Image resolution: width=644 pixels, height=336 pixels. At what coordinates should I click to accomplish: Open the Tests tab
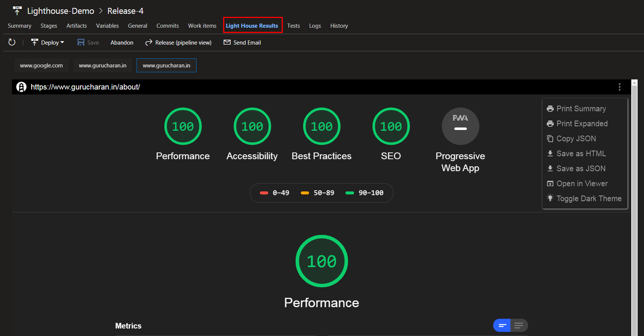coord(294,25)
